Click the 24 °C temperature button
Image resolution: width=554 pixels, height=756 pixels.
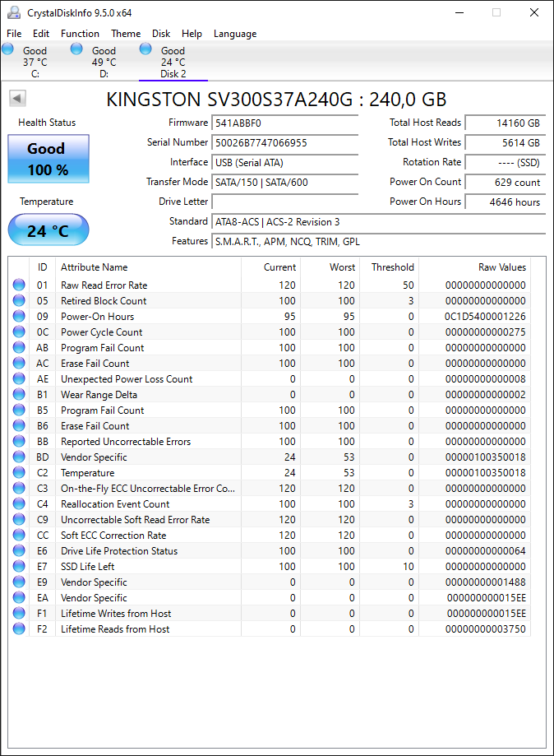48,230
